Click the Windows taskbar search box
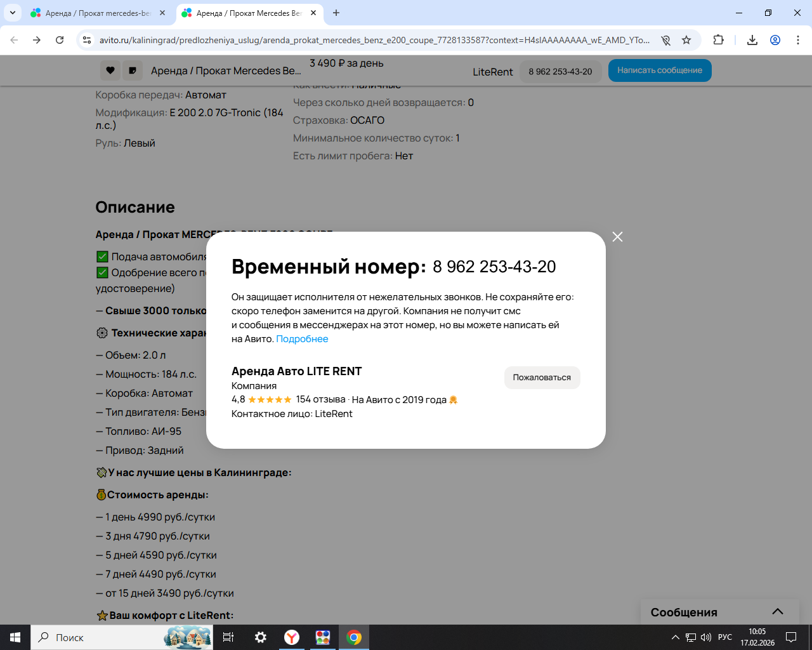 [x=122, y=637]
